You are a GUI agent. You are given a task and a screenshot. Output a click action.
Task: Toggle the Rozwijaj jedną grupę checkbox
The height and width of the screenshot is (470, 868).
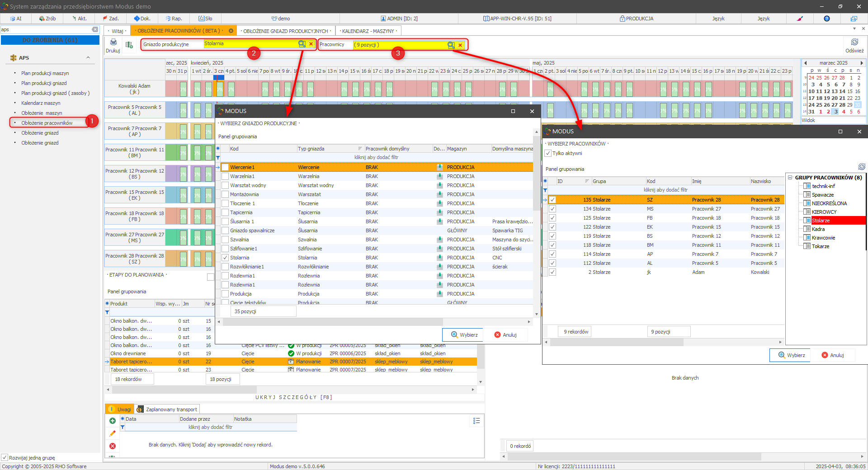[5, 457]
